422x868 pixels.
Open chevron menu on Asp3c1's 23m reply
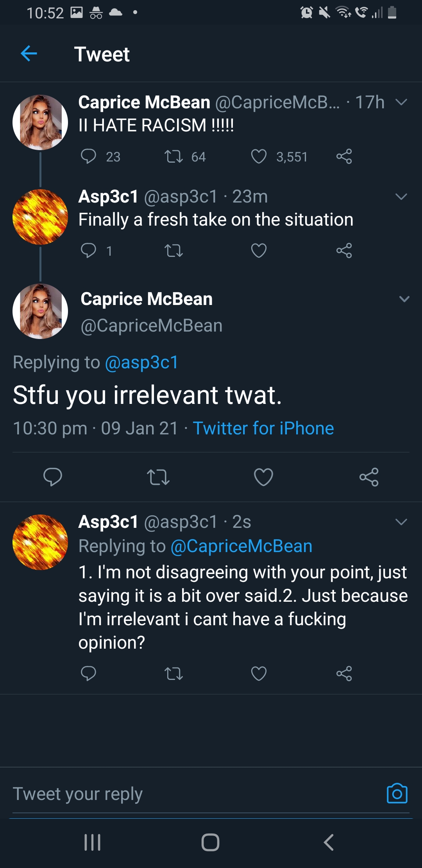tap(401, 197)
